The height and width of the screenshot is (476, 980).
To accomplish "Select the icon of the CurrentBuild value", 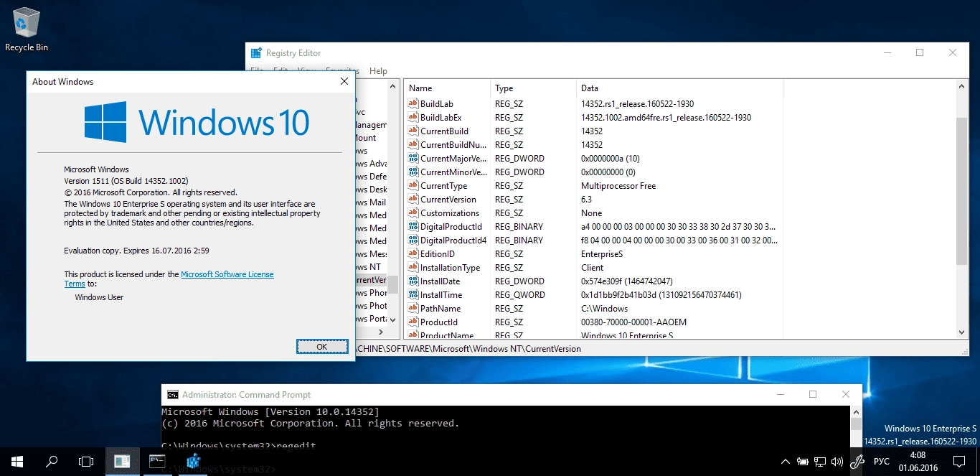I will click(x=413, y=131).
